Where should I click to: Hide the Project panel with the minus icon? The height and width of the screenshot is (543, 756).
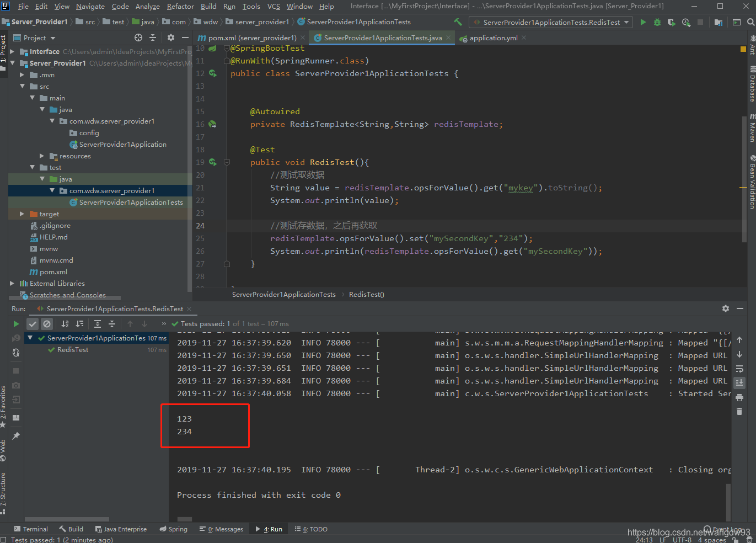pos(185,38)
